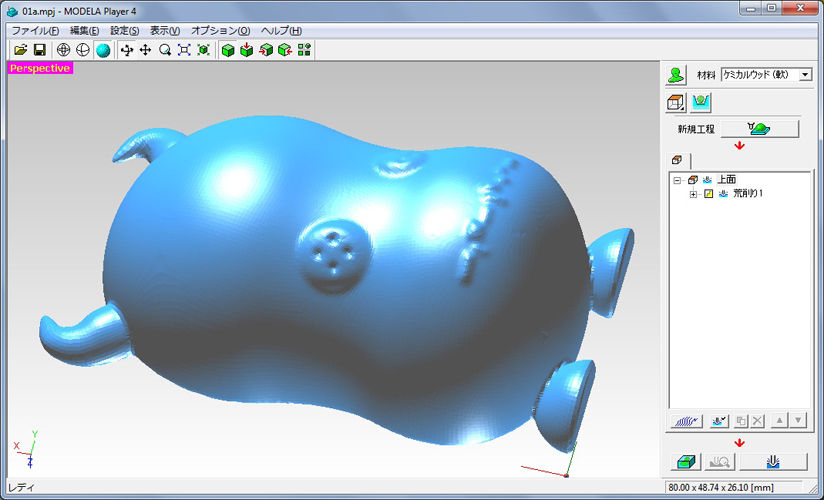Select the rotate view tool
This screenshot has width=824, height=500.
(x=126, y=50)
